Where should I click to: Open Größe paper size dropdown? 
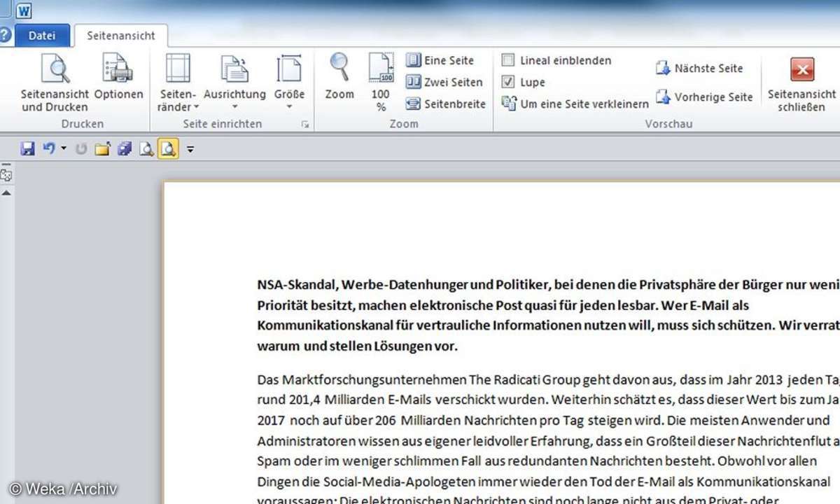click(289, 83)
